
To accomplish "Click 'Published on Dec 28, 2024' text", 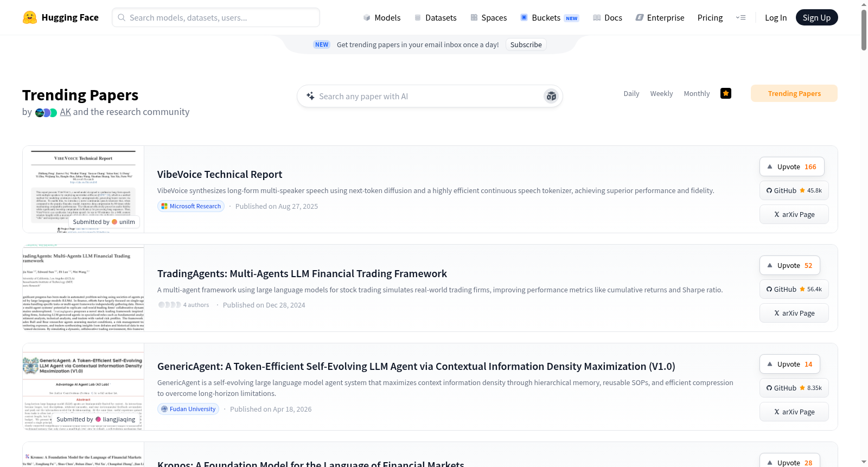I will pyautogui.click(x=264, y=305).
